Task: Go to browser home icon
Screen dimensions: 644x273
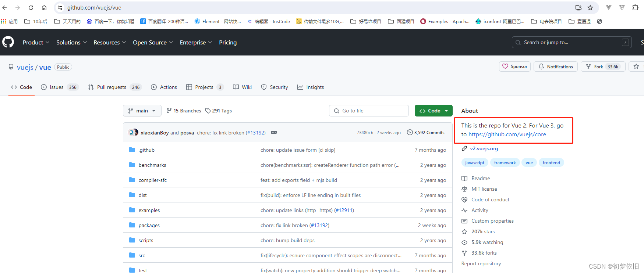Action: click(44, 7)
